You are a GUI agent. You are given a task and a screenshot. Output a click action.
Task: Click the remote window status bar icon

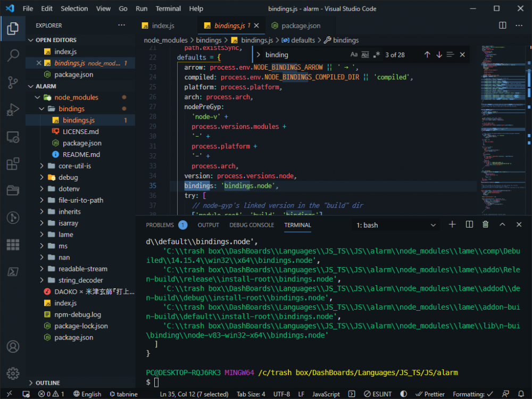click(x=9, y=394)
